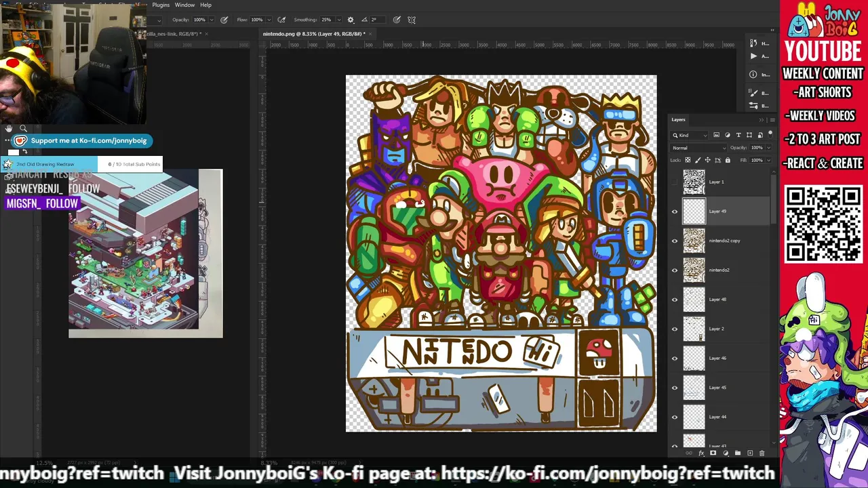Hide Layer 48 visibility
Image resolution: width=868 pixels, height=488 pixels.
pos(674,300)
